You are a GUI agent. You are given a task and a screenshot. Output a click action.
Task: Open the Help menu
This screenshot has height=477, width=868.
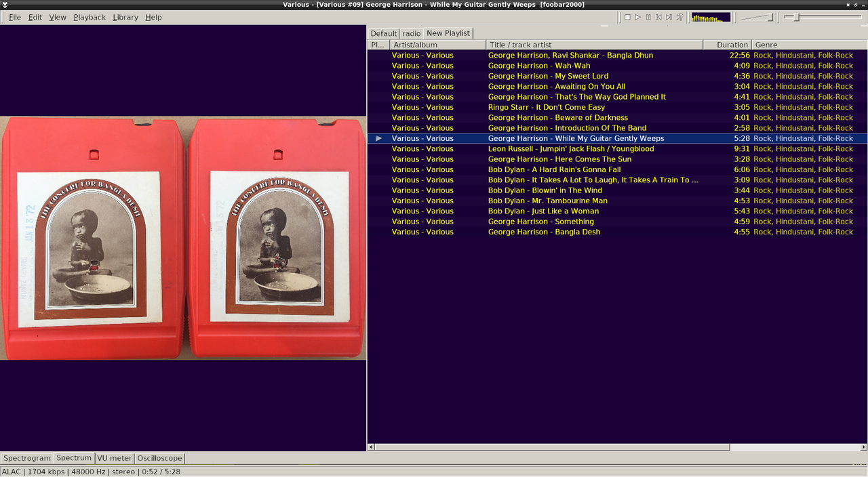pyautogui.click(x=153, y=17)
